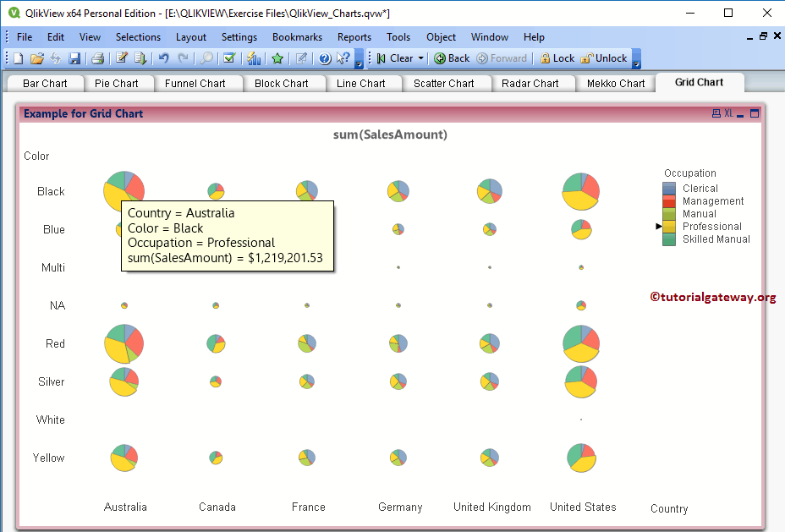Open the Bookmarks menu
The width and height of the screenshot is (785, 532).
tap(297, 36)
